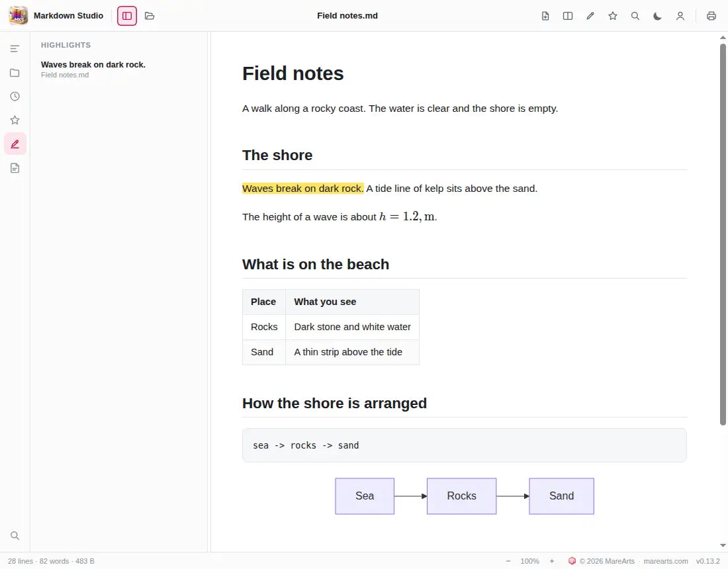The height and width of the screenshot is (569, 728).
Task: Click 'What is on the beach' heading
Action: click(316, 264)
